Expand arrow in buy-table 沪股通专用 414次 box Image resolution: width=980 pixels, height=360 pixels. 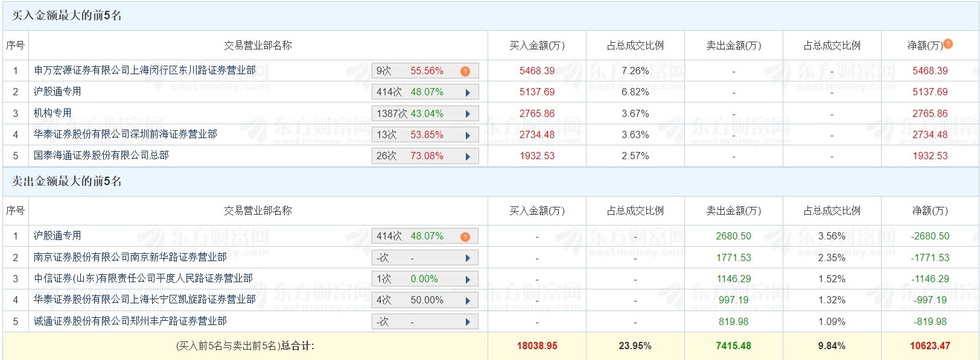(x=468, y=92)
